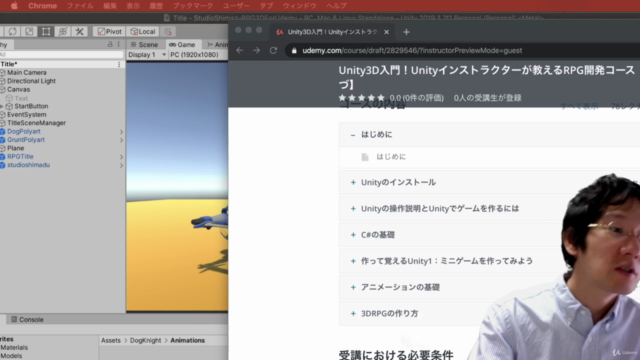Select the Rotate tool in Unity toolbar

[12, 31]
